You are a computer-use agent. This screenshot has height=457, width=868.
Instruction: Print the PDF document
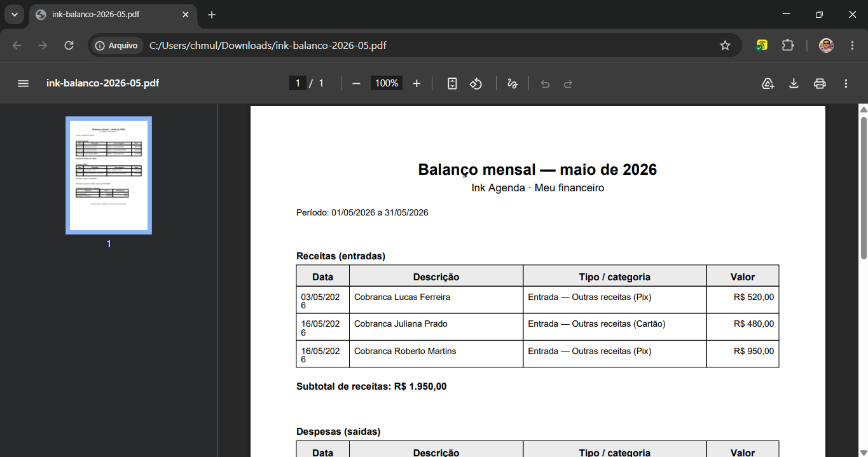coord(820,83)
